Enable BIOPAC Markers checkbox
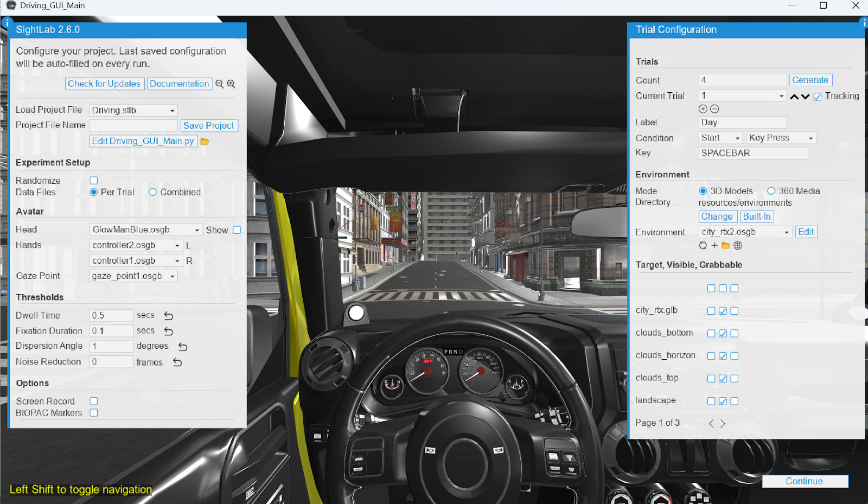868x504 pixels. [94, 413]
